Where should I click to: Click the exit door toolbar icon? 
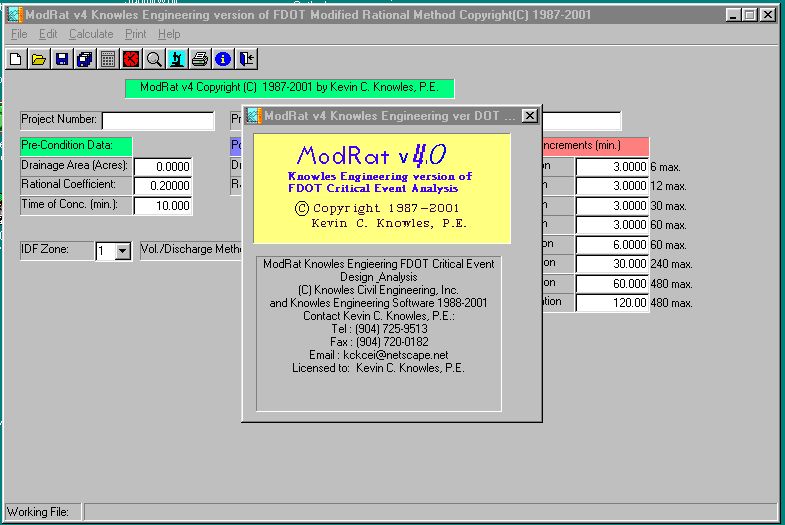point(246,59)
